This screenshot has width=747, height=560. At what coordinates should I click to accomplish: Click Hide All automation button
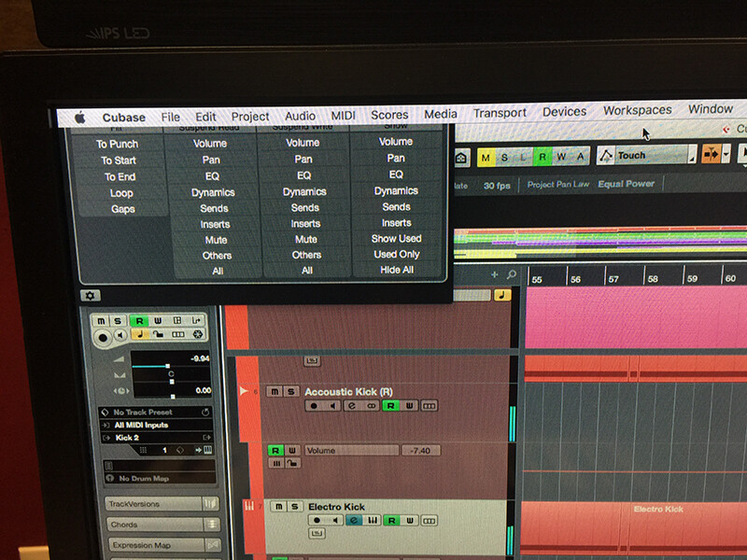397,270
